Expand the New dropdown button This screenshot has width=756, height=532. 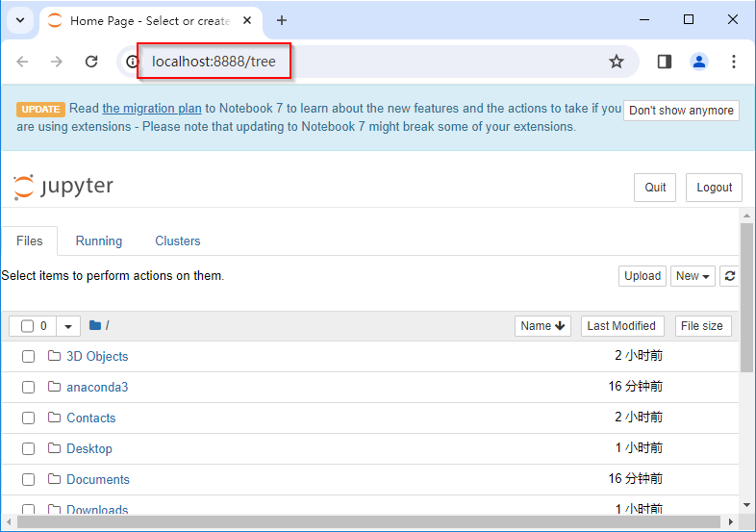pyautogui.click(x=693, y=276)
